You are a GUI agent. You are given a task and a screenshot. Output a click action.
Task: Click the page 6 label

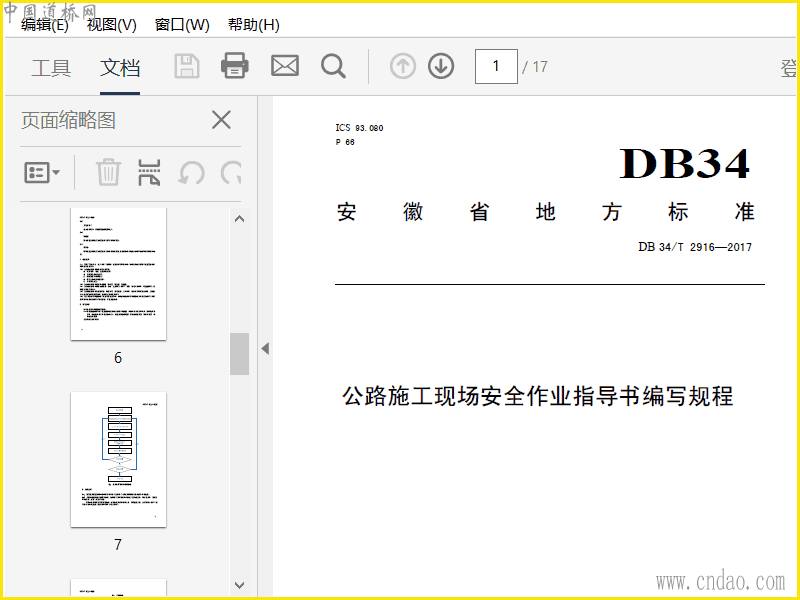pos(118,358)
